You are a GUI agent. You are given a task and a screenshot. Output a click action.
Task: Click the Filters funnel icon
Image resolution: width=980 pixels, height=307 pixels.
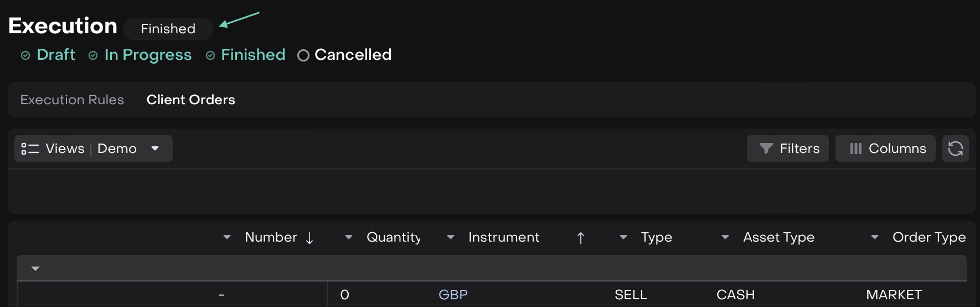point(766,149)
